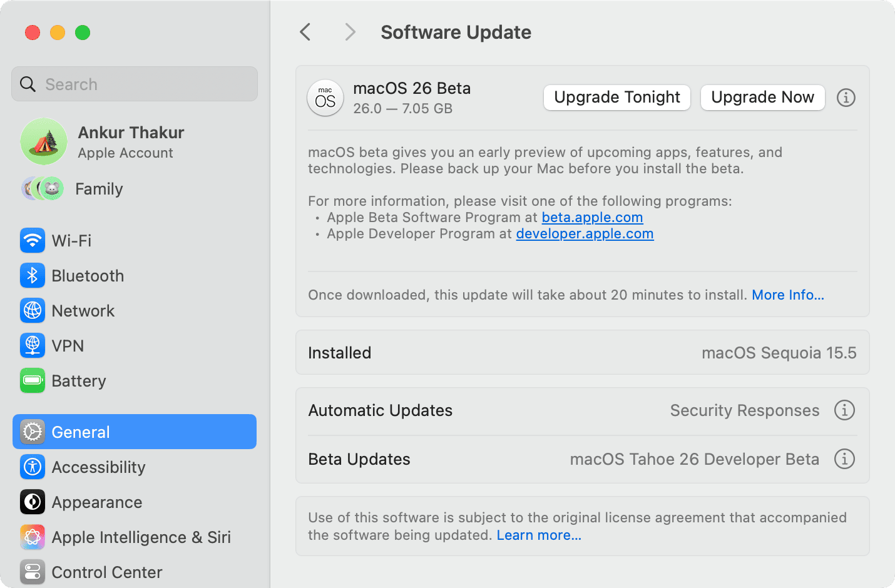Select the General label in sidebar
Image resolution: width=895 pixels, height=588 pixels.
pyautogui.click(x=81, y=432)
